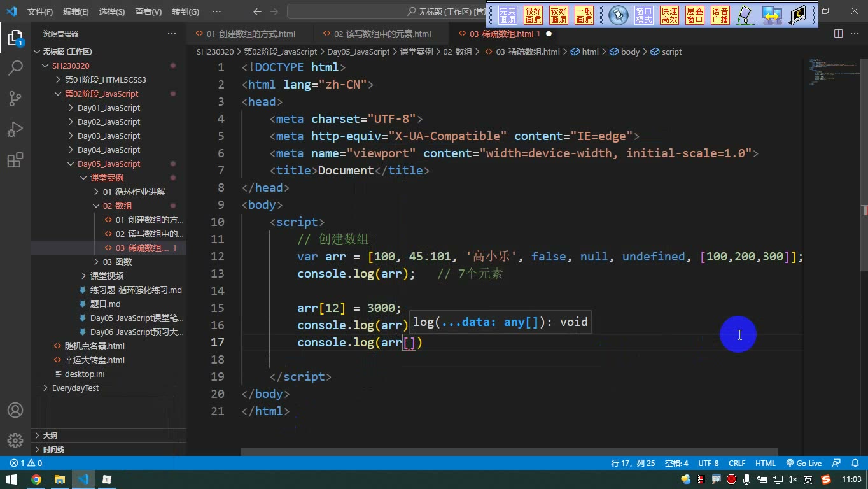Open the 文件(F) menu
Image resolution: width=868 pixels, height=489 pixels.
[40, 11]
